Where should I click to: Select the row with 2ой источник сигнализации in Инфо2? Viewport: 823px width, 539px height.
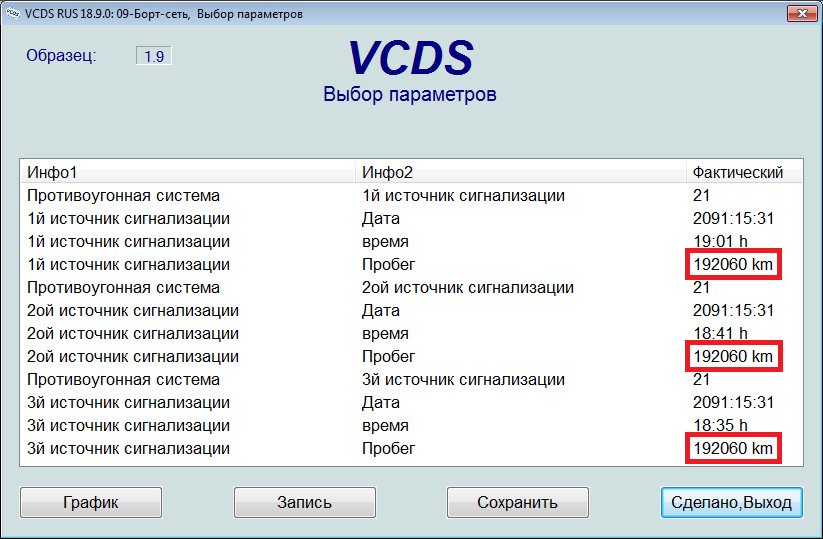pos(412,288)
